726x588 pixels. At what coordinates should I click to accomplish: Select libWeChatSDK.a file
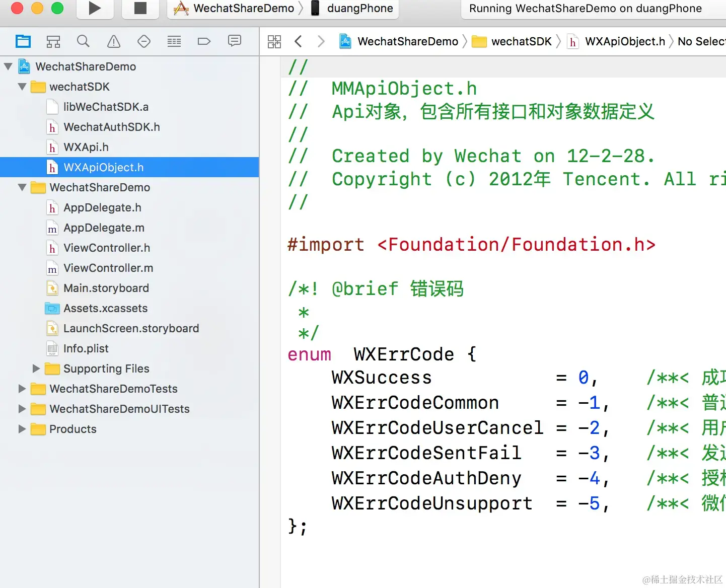tap(129, 107)
